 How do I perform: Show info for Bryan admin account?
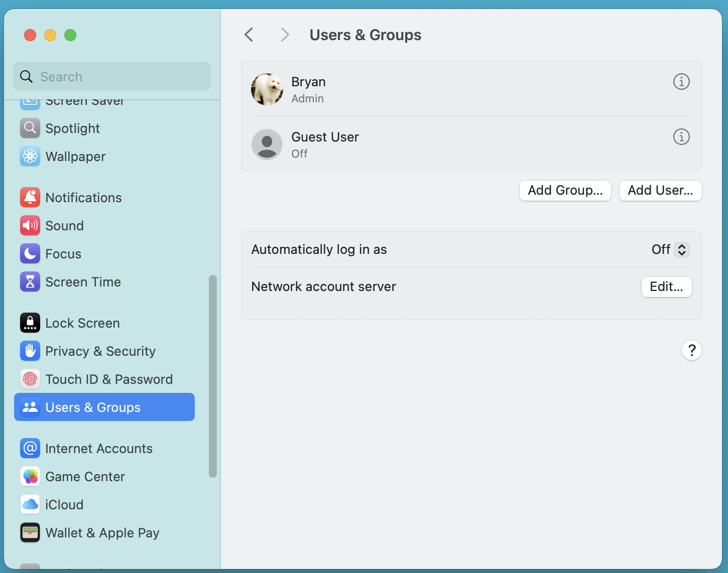click(681, 82)
